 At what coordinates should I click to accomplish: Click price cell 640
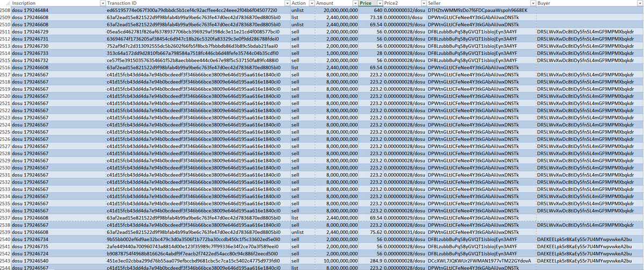pos(371,10)
